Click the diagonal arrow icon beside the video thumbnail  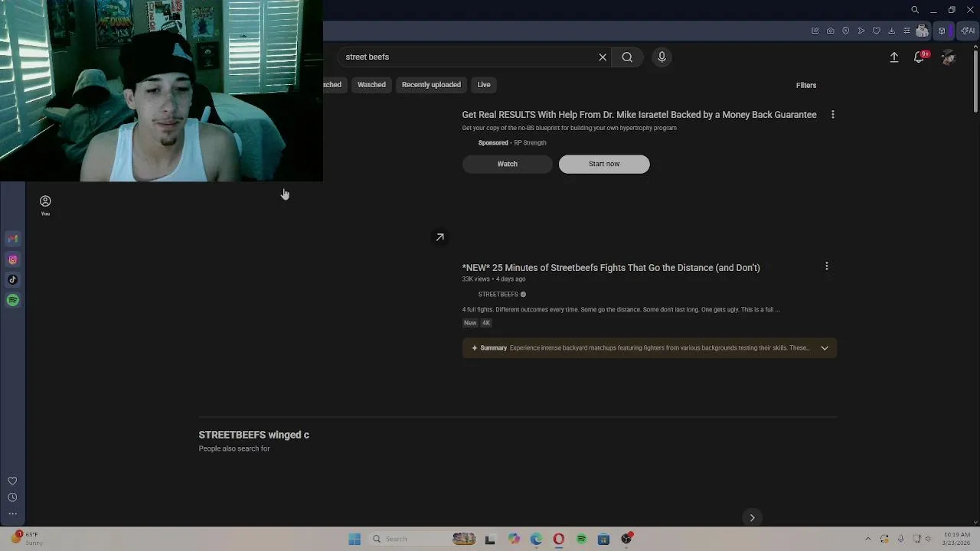(x=440, y=237)
